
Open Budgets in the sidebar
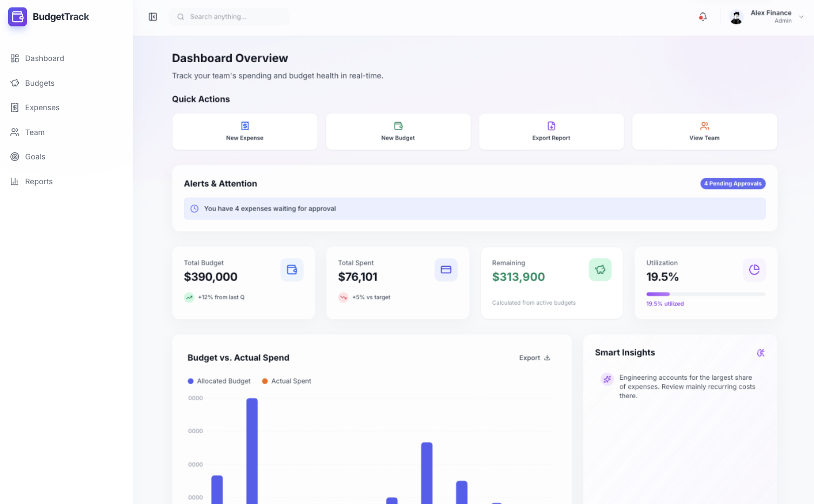point(66,83)
